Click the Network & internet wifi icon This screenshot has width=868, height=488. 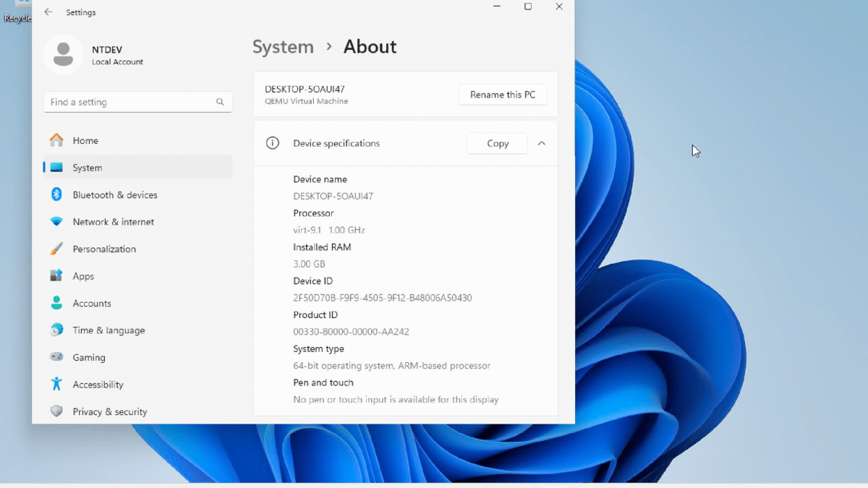pyautogui.click(x=56, y=222)
